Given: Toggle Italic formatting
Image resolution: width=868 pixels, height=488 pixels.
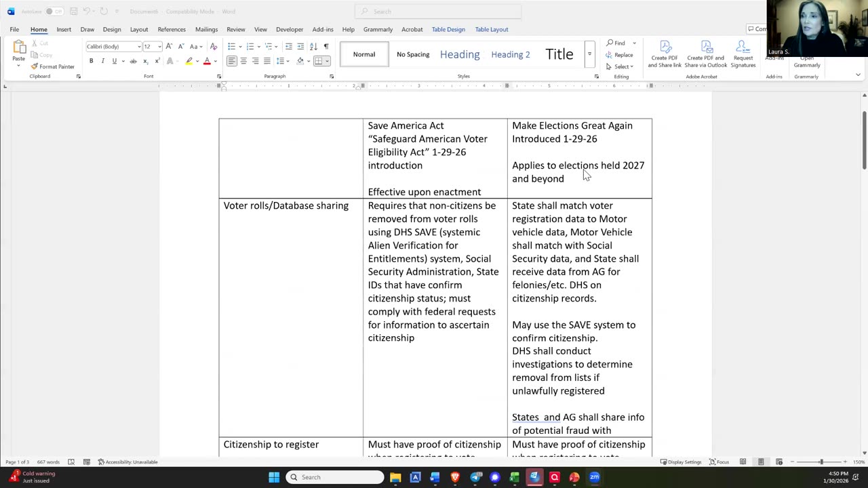Looking at the screenshot, I should tap(102, 61).
